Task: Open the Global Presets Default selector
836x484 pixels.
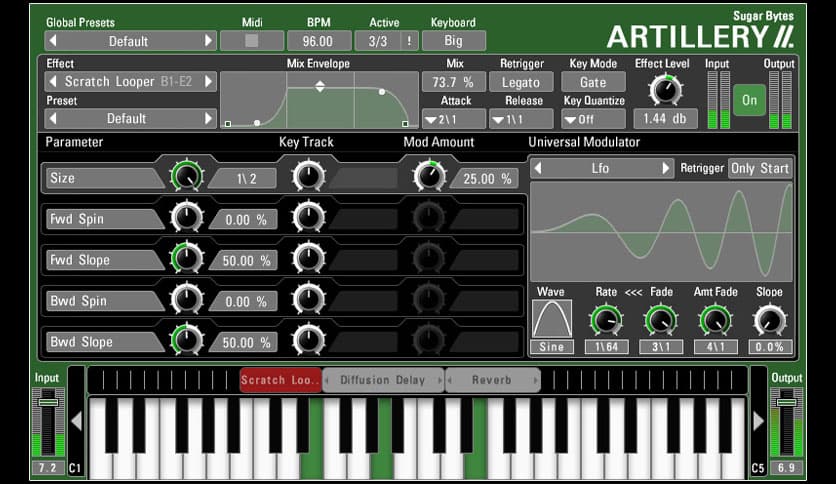Action: click(130, 41)
